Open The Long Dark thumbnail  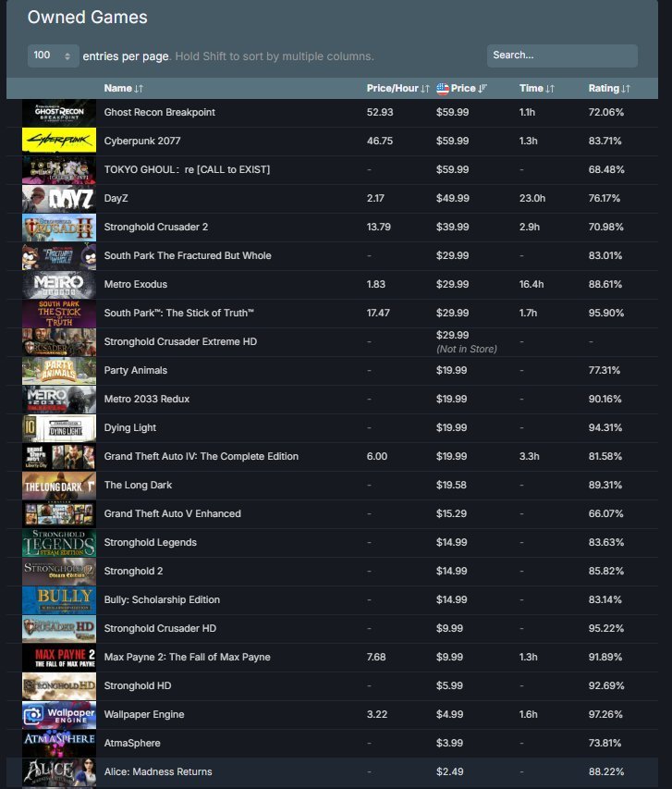[59, 485]
